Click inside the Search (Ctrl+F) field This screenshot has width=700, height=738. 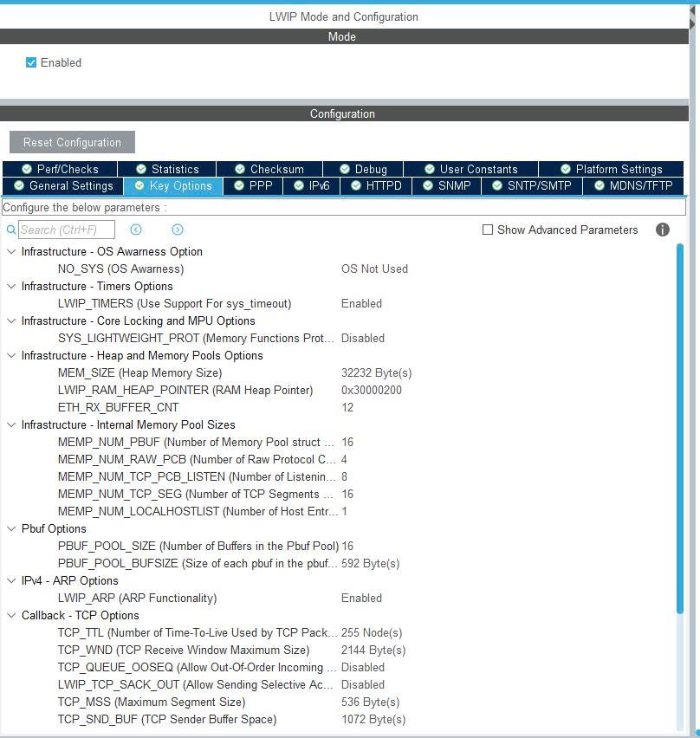(65, 229)
